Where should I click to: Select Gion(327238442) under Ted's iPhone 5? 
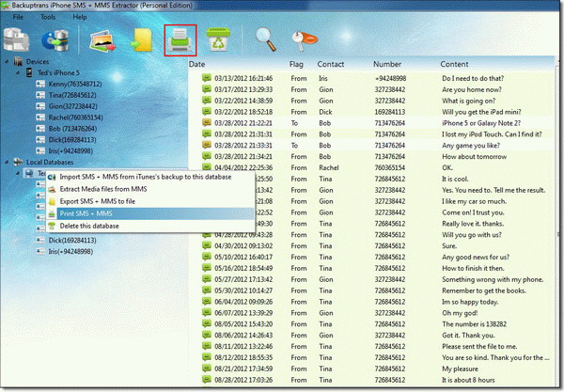[73, 106]
